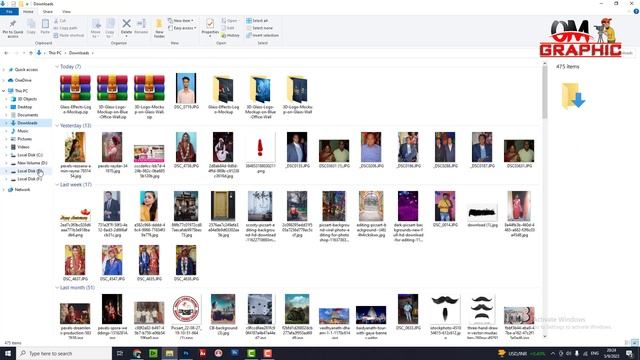Create a New folder from the ribbon
The height and width of the screenshot is (360, 640).
[x=159, y=28]
